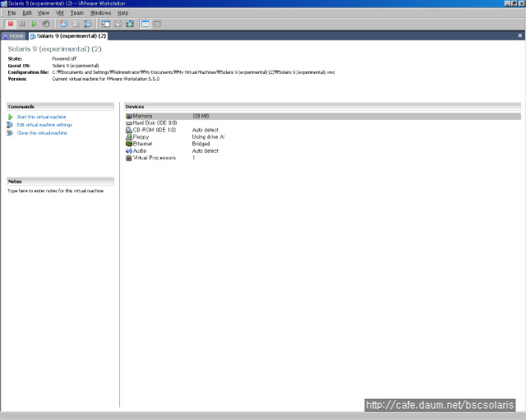526x420 pixels.
Task: Switch to the Home tab
Action: click(13, 36)
